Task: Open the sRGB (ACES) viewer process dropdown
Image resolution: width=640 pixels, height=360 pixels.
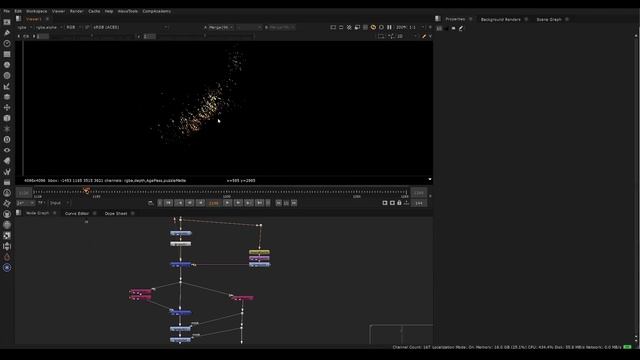Action: click(x=130, y=27)
